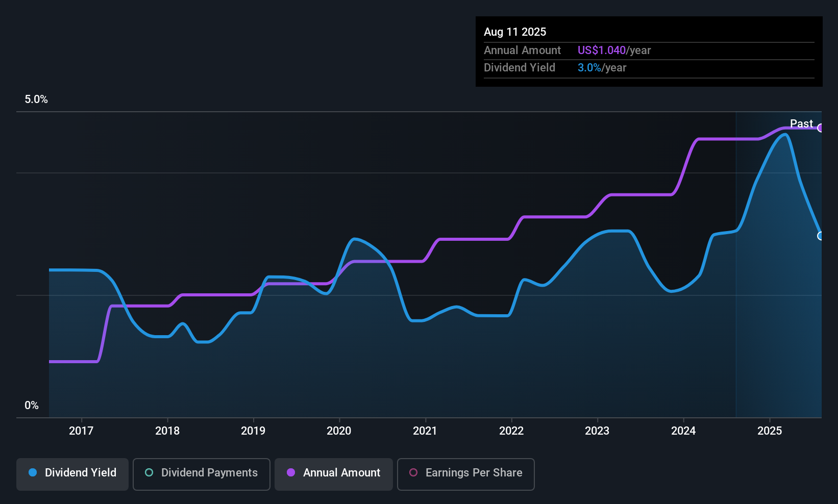Screen dimensions: 838x504
Task: Click the purple endpoint marker of Annual Amount
Action: pos(820,128)
